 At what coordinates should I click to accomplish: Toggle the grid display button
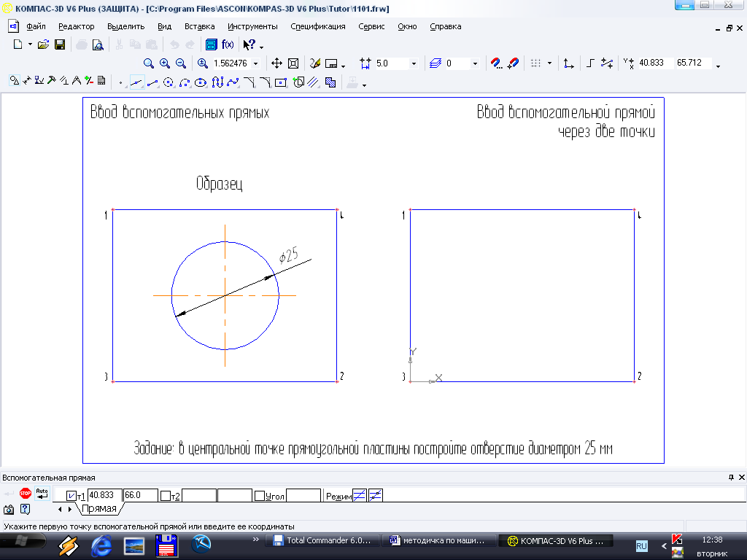click(536, 63)
